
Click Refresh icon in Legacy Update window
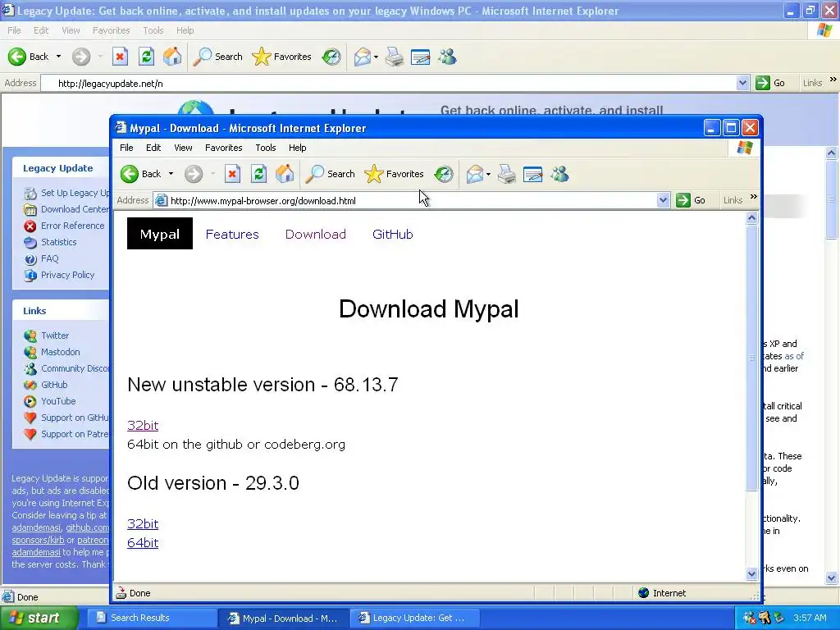click(146, 57)
